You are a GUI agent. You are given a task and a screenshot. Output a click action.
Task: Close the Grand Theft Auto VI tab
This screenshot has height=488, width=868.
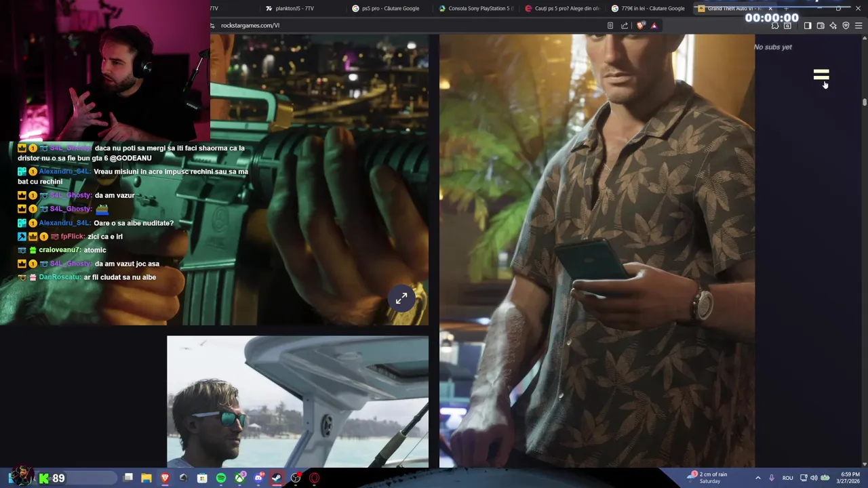pyautogui.click(x=770, y=8)
